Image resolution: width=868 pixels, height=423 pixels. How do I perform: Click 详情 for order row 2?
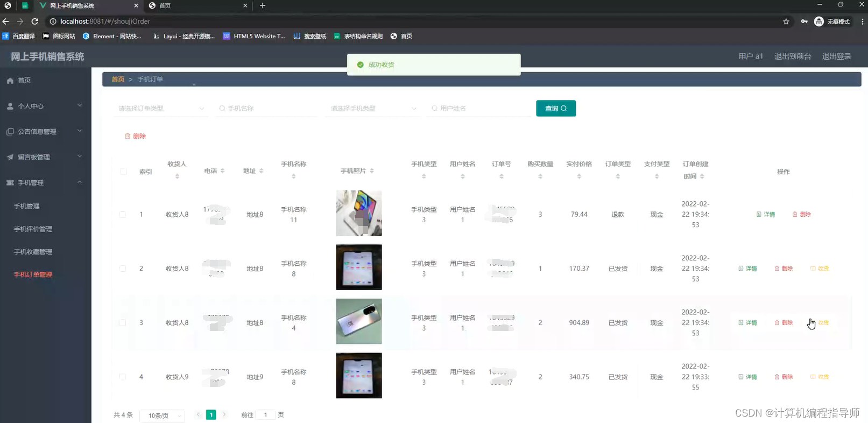click(x=747, y=269)
